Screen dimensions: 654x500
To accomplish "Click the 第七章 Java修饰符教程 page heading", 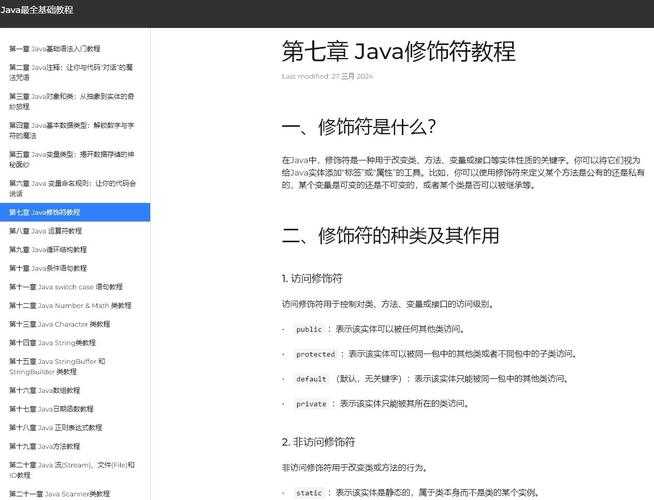I will (x=398, y=51).
